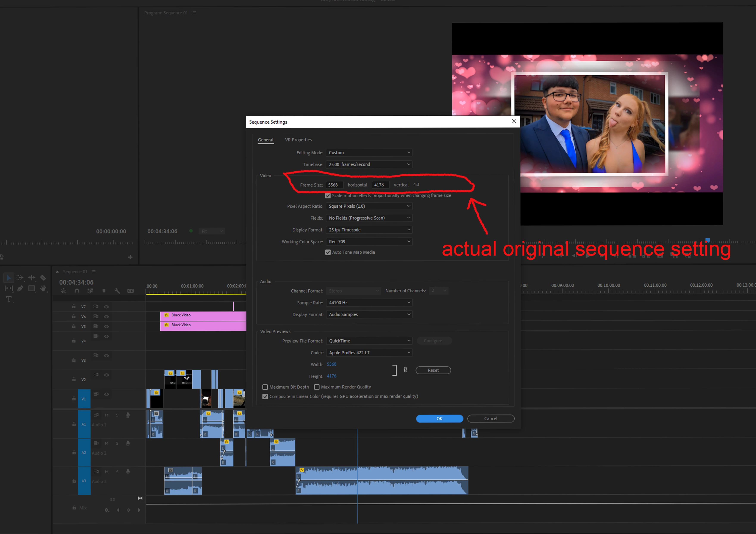756x534 pixels.
Task: Open timeline wrench display settings
Action: [x=117, y=291]
